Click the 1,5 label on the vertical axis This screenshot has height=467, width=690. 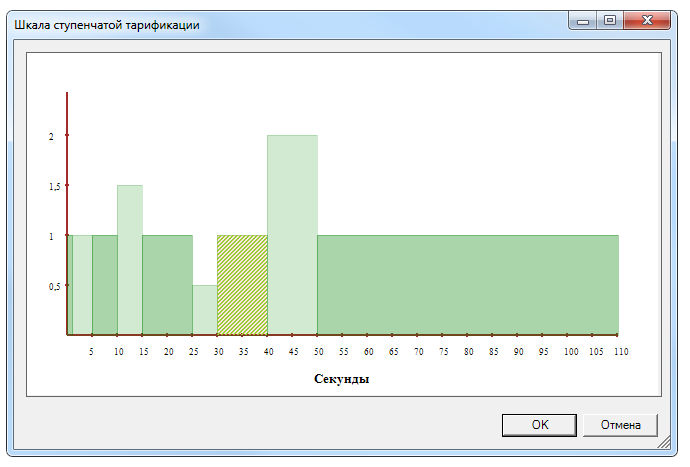click(x=55, y=187)
